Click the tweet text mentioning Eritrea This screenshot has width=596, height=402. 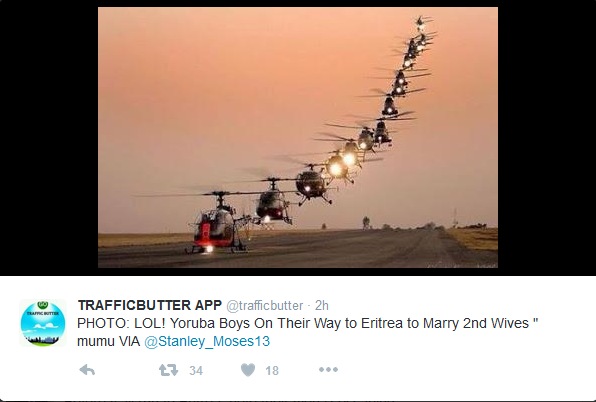[307, 332]
